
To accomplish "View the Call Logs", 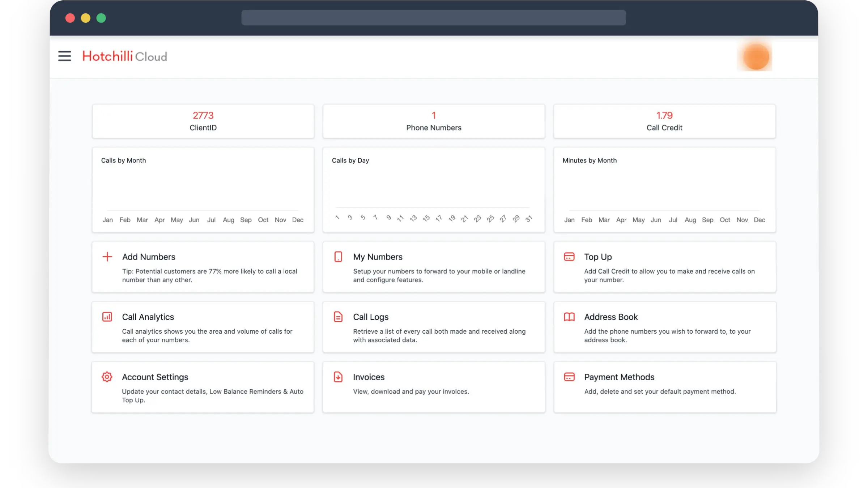I will pos(434,327).
